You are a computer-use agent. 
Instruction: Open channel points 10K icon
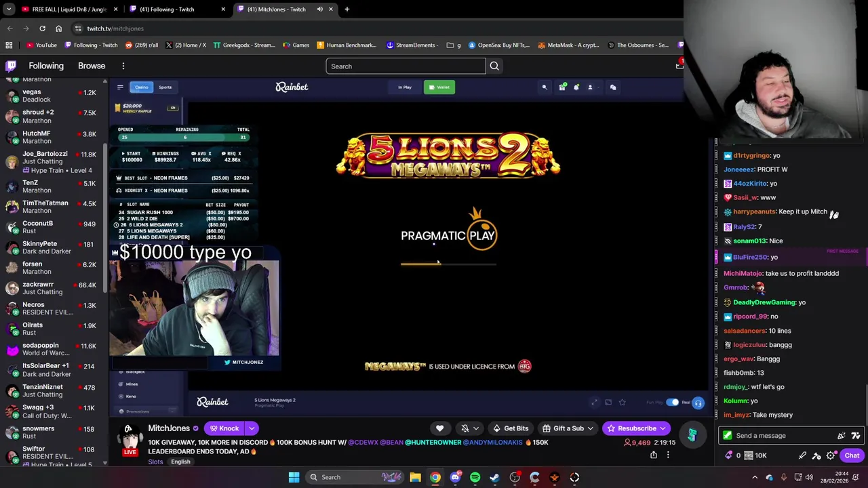pyautogui.click(x=755, y=455)
